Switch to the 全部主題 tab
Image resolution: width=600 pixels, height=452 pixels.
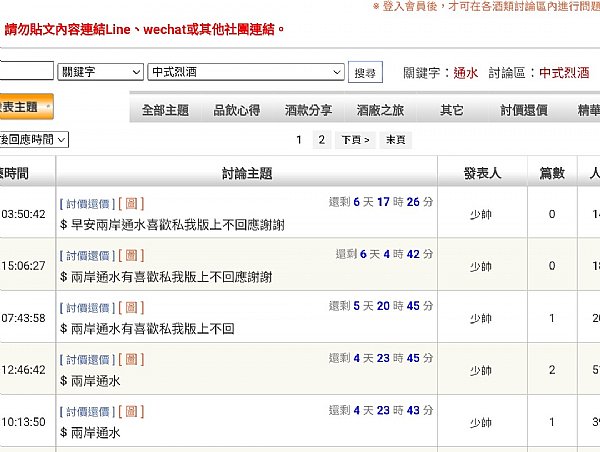(165, 110)
